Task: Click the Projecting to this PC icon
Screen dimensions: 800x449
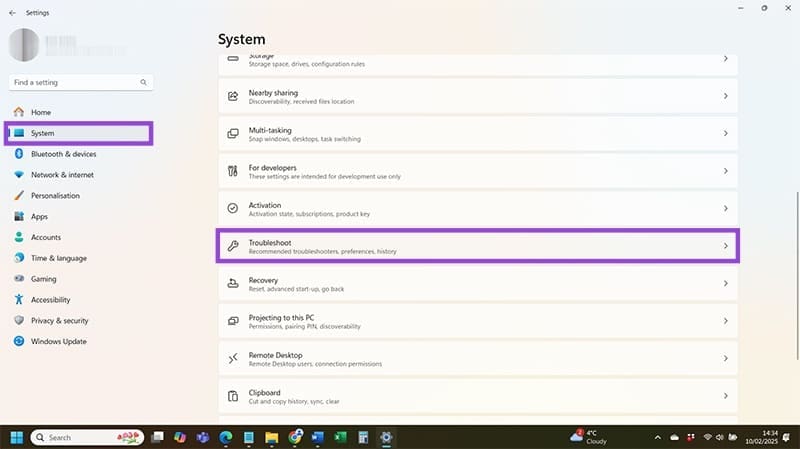Action: pos(233,321)
